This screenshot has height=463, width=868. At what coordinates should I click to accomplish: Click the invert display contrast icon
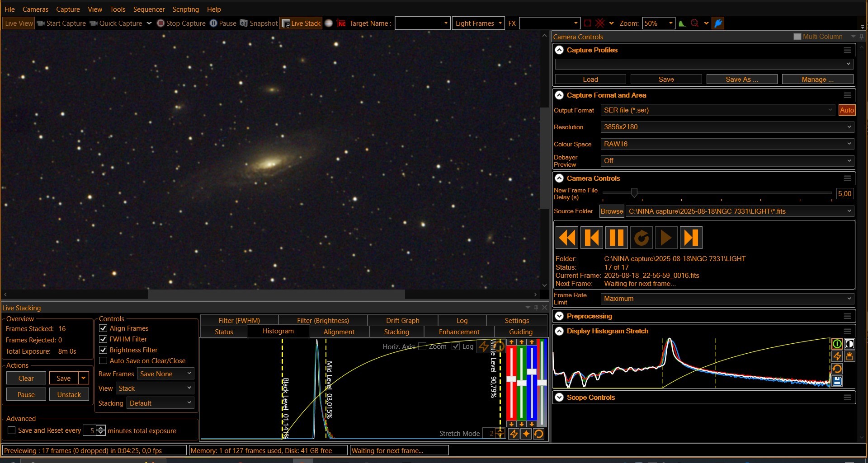coord(849,344)
